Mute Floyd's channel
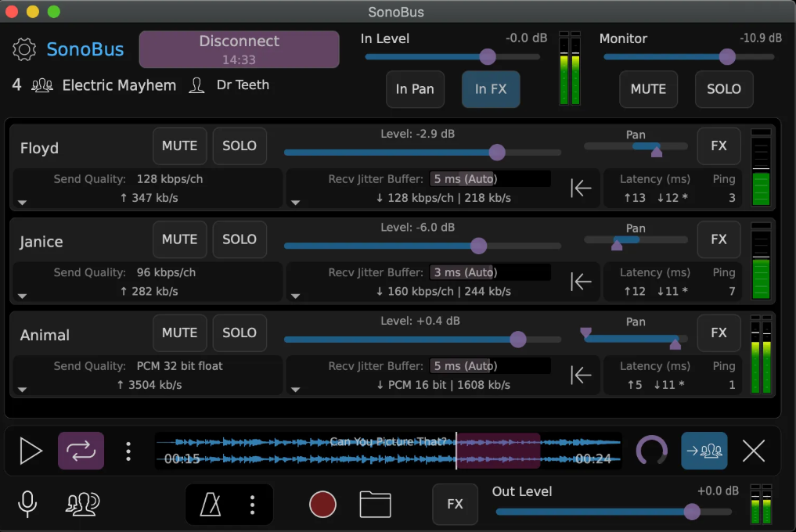 point(179,146)
